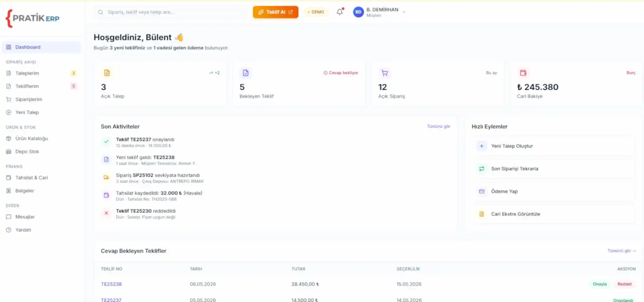Viewport: 644px width, 302px height.
Task: Click the Bekleyen Teklif card icon
Action: pyautogui.click(x=246, y=73)
